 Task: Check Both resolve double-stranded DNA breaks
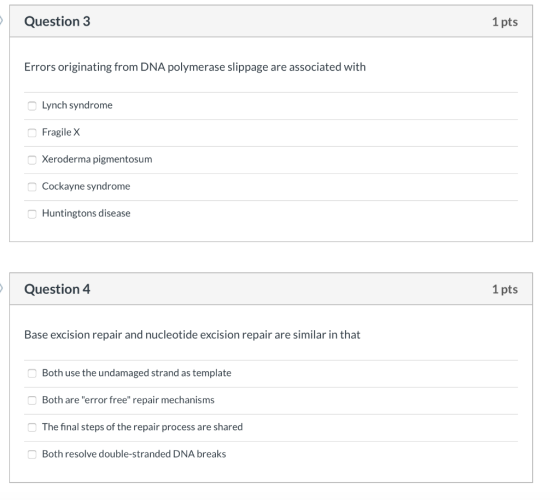pos(32,454)
